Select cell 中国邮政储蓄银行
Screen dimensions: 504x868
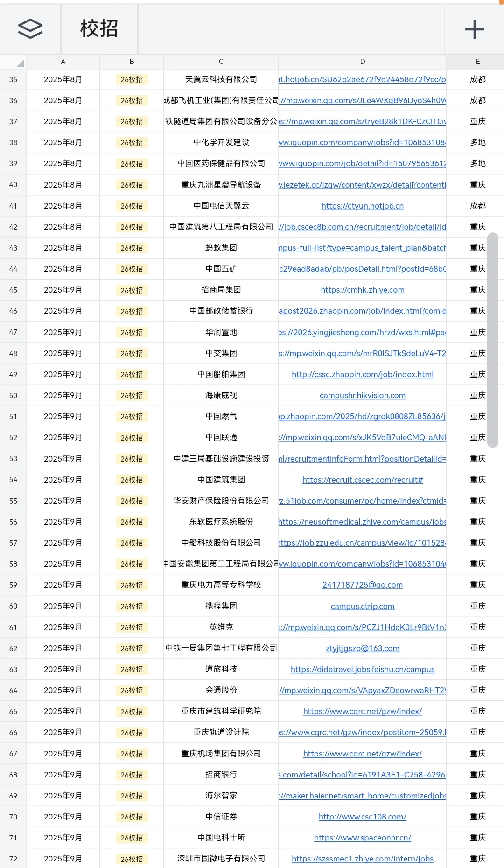[x=221, y=311]
